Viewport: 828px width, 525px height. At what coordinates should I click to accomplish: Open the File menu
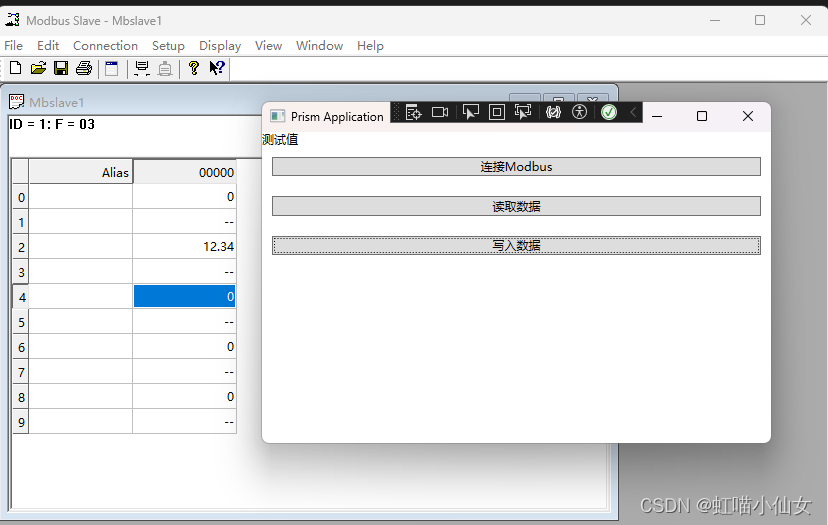pyautogui.click(x=13, y=46)
